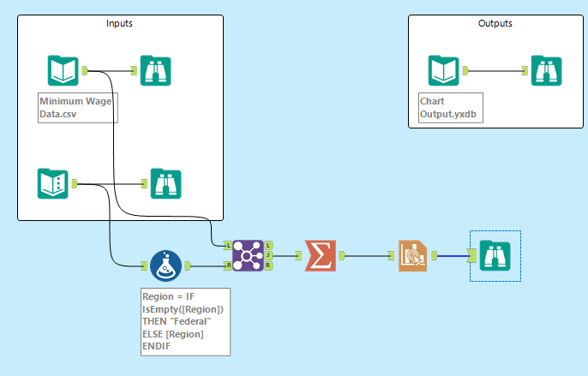Image resolution: width=588 pixels, height=376 pixels.
Task: Click the 'Chart Output.yxdb' annotation
Action: pos(451,108)
